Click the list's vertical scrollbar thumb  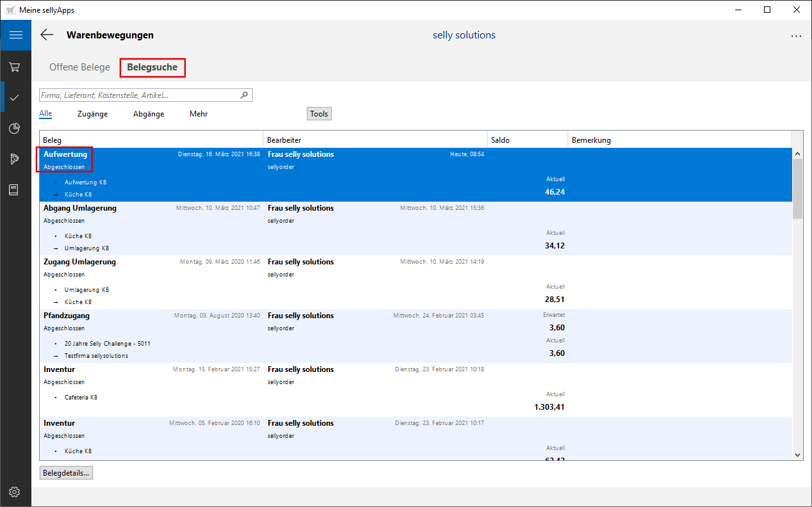797,189
